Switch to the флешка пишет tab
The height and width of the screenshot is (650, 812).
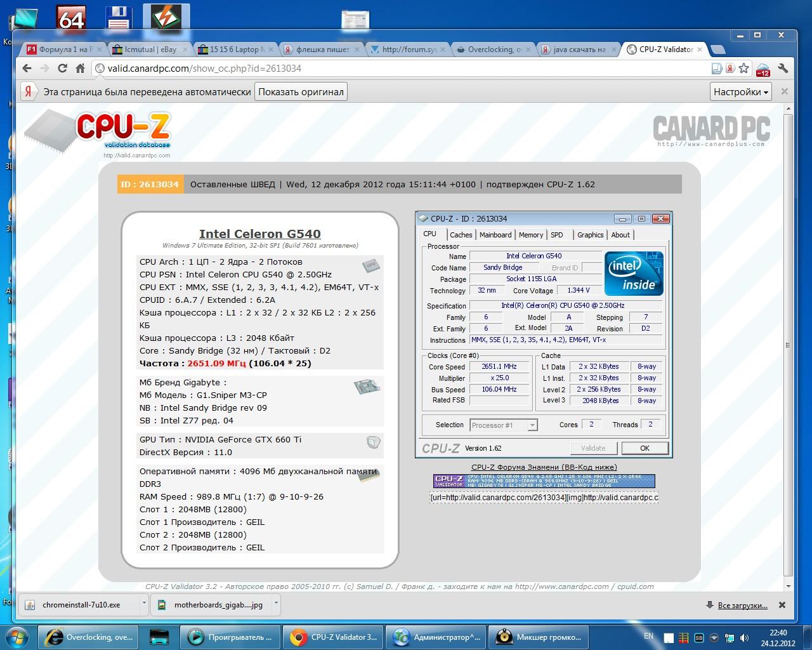320,50
